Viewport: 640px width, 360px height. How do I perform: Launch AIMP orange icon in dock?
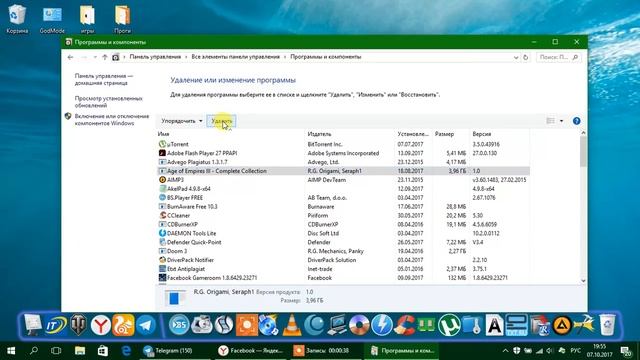click(x=562, y=326)
